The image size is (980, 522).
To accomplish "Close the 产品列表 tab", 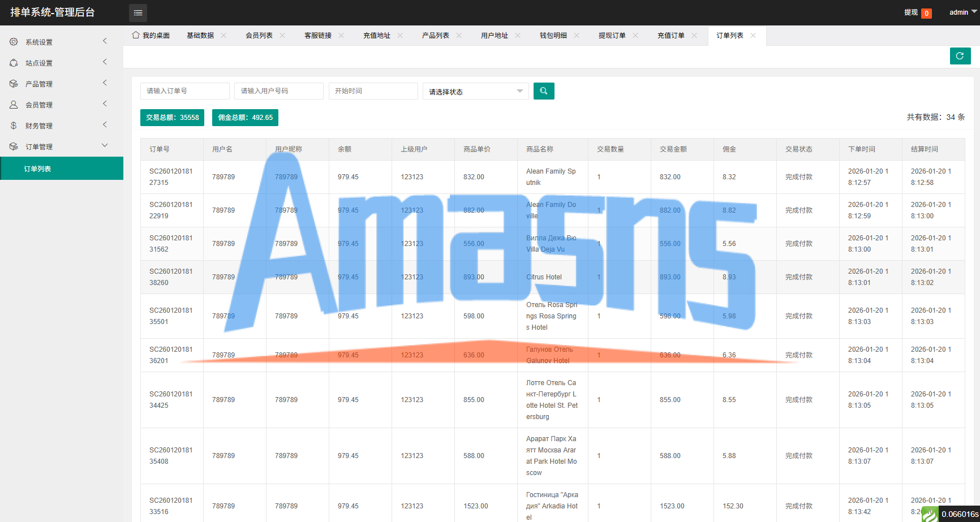I will click(x=459, y=35).
